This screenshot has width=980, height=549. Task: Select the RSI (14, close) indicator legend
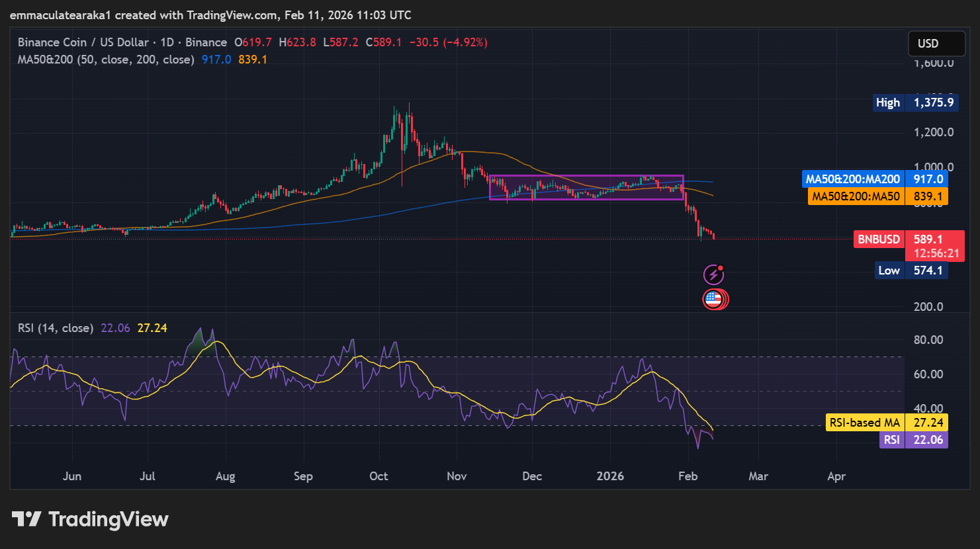[56, 328]
